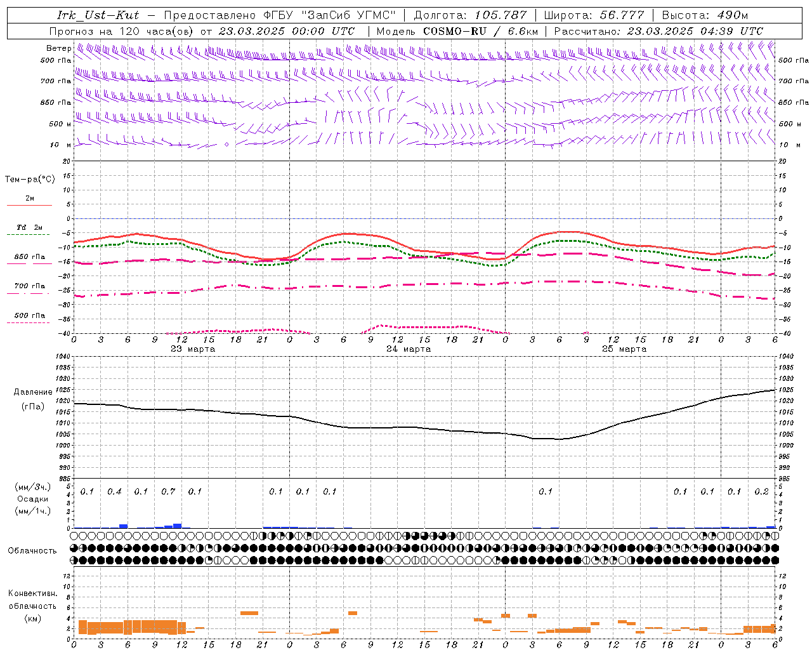Click the Конвективн. label of convective cloud panel

[x=32, y=594]
